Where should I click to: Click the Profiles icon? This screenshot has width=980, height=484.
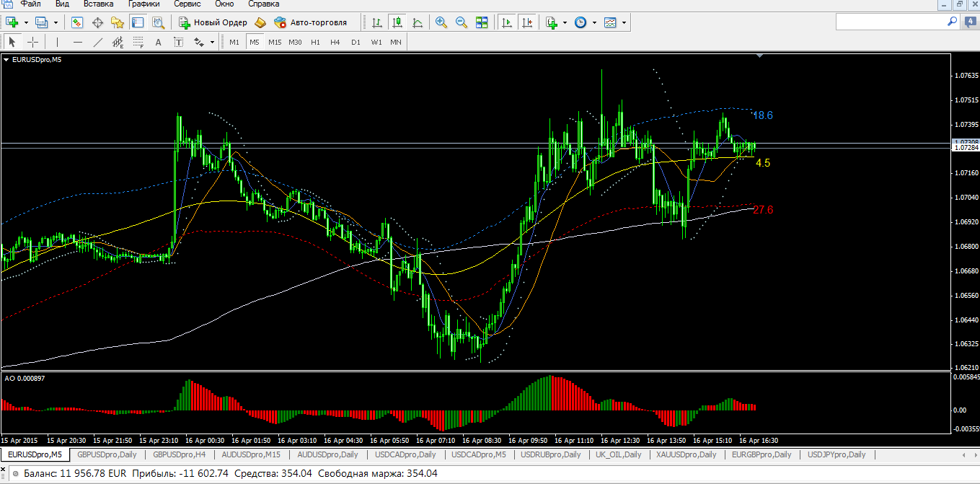coord(42,22)
